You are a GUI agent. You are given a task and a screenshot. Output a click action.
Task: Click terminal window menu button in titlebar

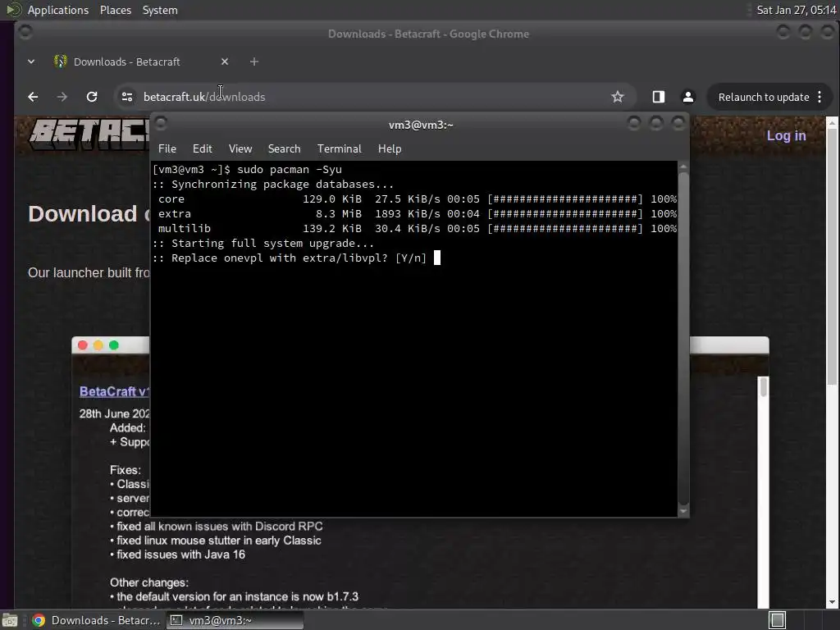click(161, 124)
